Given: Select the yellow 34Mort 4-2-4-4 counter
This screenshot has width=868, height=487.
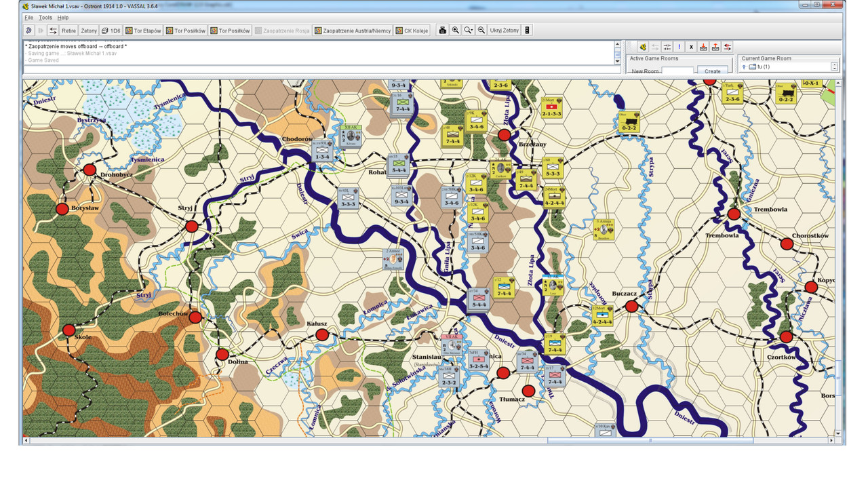Looking at the screenshot, I should [554, 196].
